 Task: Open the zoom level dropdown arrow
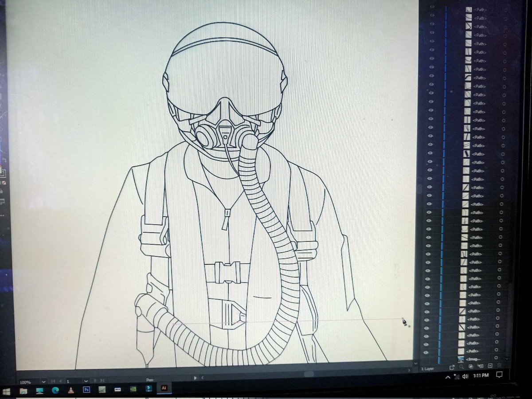(x=43, y=382)
